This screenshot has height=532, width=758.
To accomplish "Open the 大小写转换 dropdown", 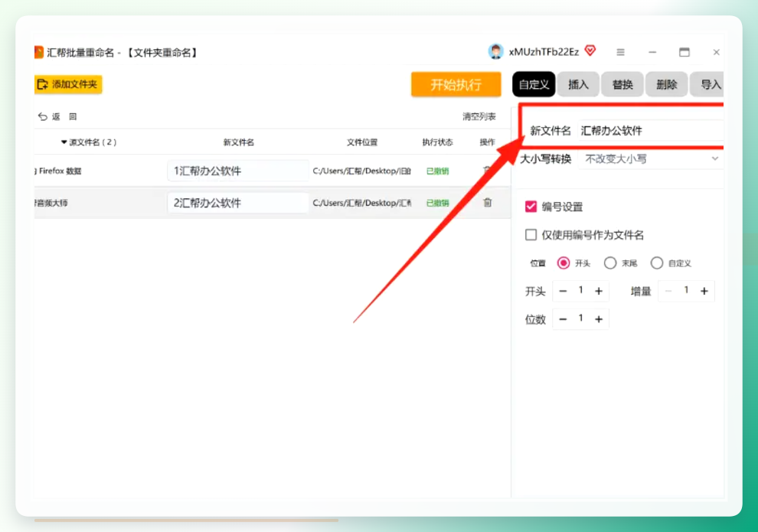I will tap(650, 159).
